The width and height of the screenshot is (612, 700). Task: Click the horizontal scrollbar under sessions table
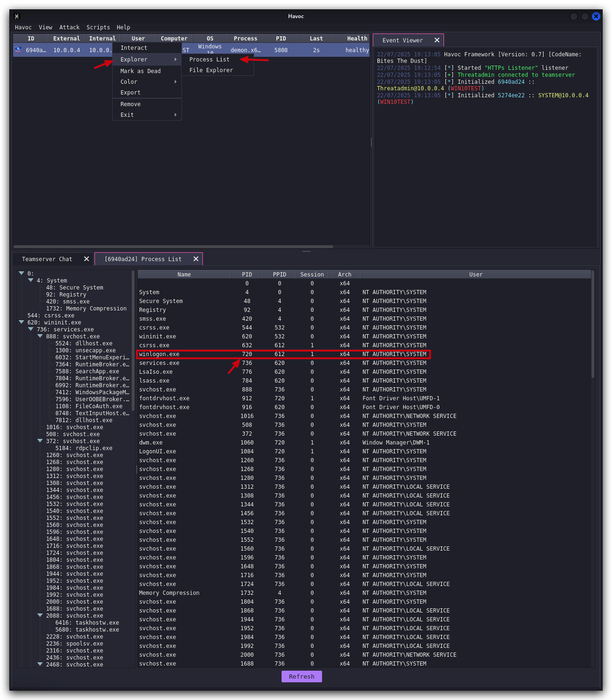coord(173,247)
